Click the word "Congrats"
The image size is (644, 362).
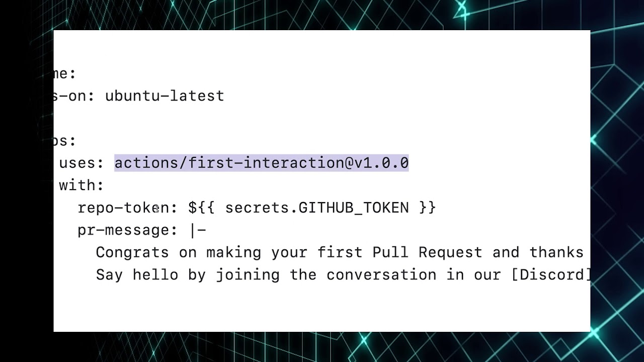pyautogui.click(x=132, y=252)
